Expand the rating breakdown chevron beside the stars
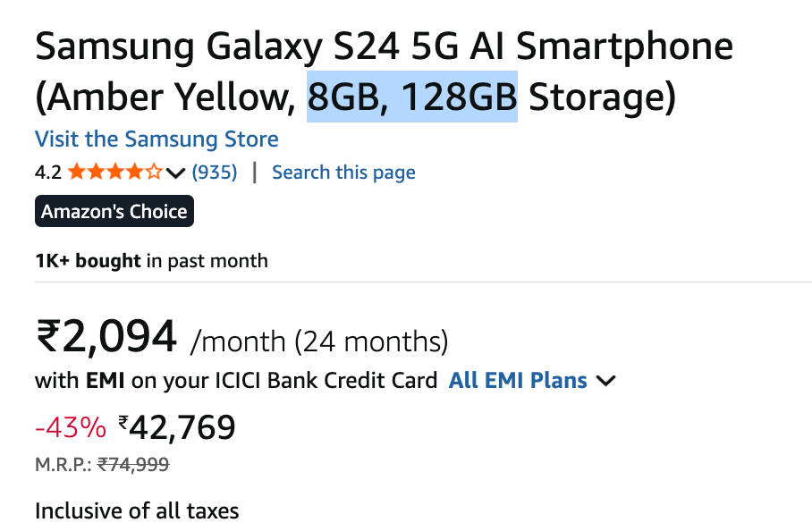This screenshot has width=812, height=531. [175, 173]
